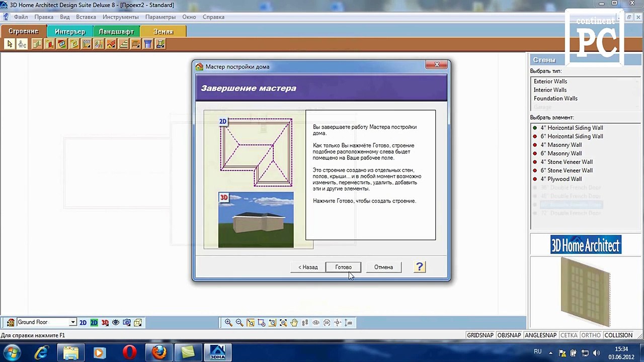Screen dimensions: 644x362
Task: Click the yellow help question mark
Action: point(420,267)
